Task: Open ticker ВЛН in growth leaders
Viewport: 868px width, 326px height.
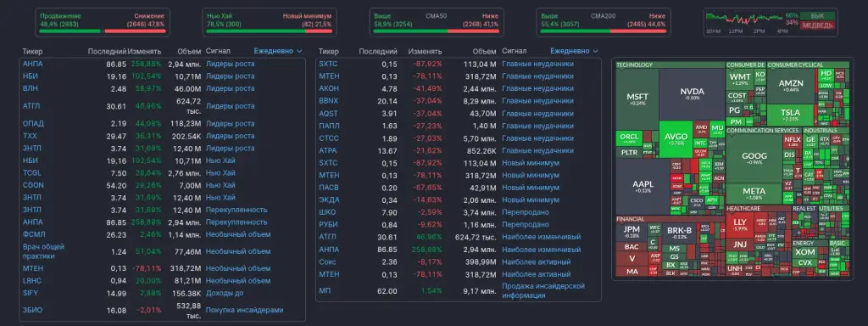Action: 31,88
